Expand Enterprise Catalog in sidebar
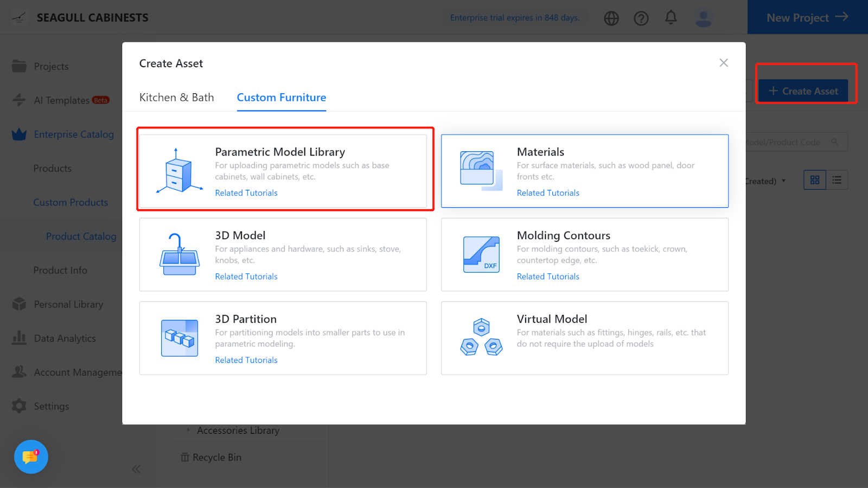Screen dimensions: 868x488 point(74,134)
